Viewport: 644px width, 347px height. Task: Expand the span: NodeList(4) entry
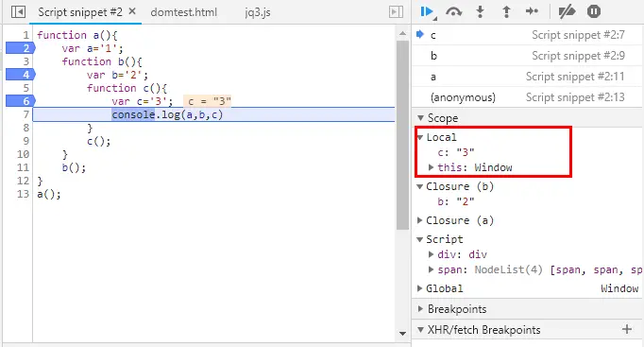[431, 269]
